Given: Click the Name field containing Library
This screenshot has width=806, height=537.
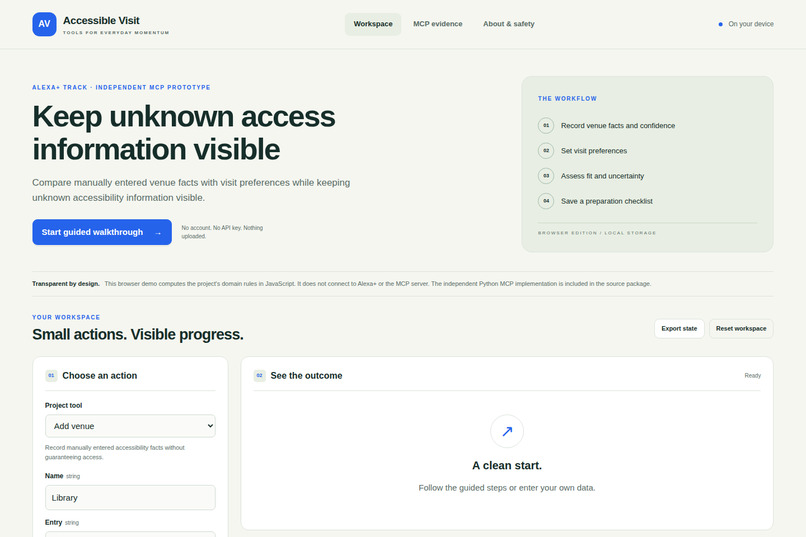Looking at the screenshot, I should tap(130, 497).
